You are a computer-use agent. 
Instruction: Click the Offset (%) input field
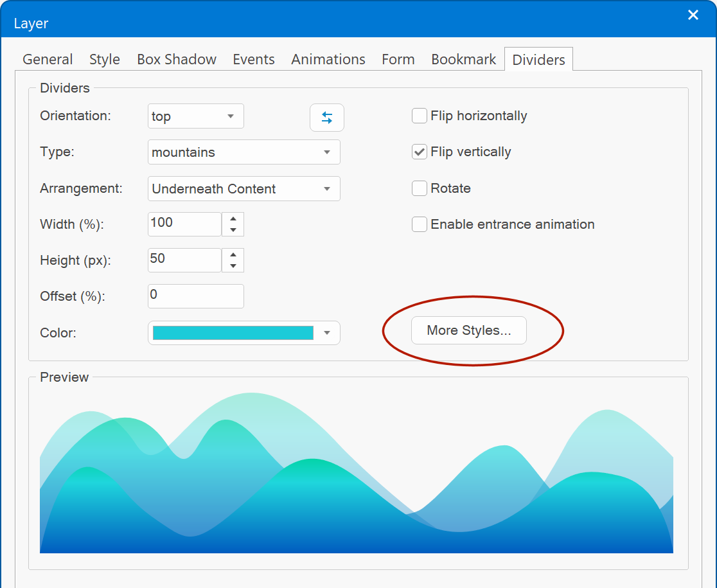(195, 296)
